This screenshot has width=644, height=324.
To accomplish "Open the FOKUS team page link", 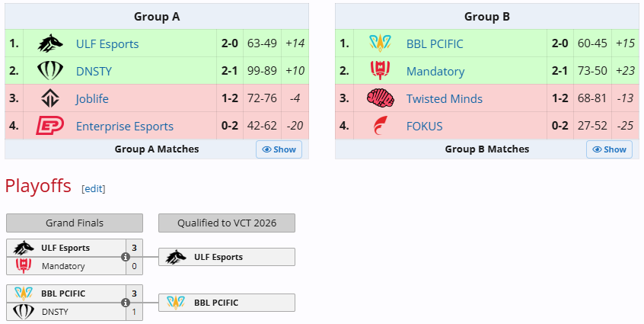I will 424,127.
